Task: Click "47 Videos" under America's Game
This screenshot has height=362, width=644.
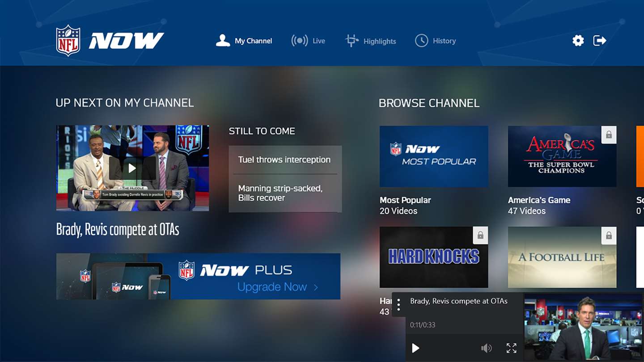Action: (x=527, y=211)
